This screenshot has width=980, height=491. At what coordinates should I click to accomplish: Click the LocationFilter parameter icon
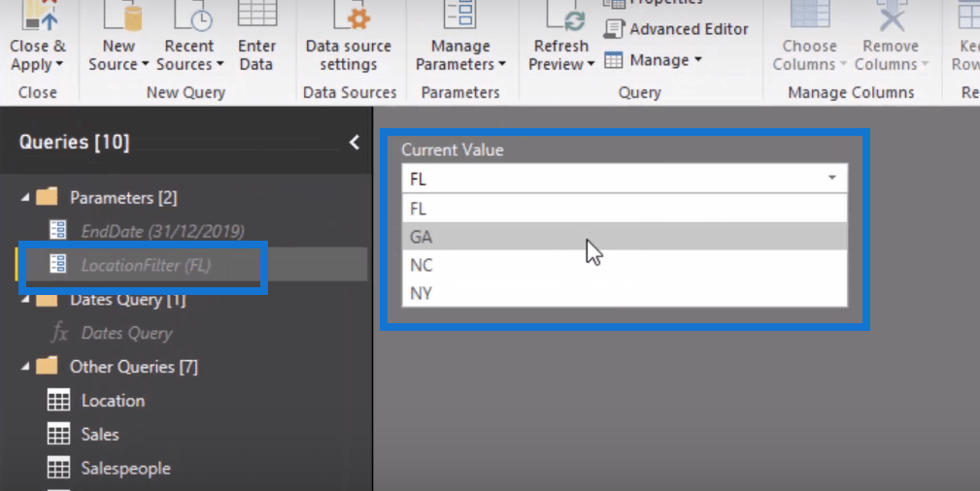[58, 264]
